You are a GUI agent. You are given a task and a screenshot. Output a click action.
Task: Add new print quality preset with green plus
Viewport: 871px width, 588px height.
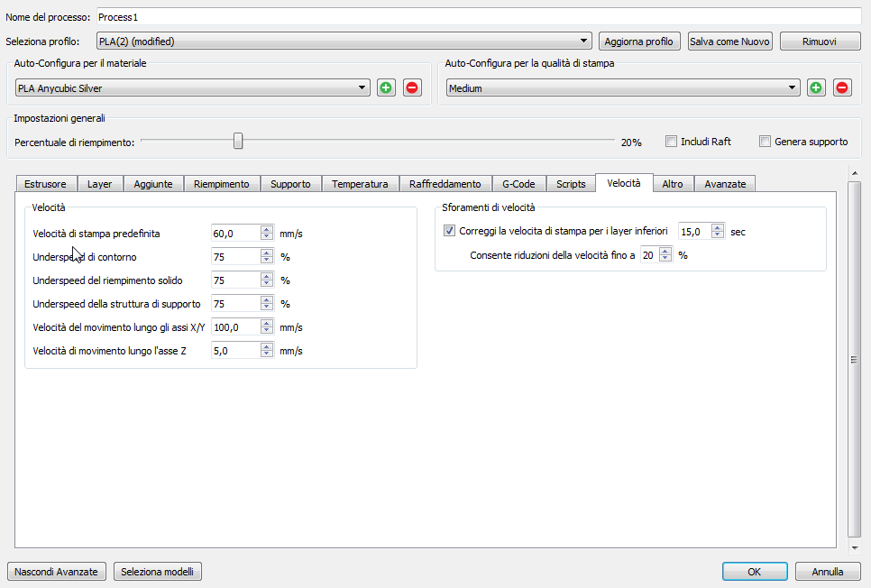point(816,87)
